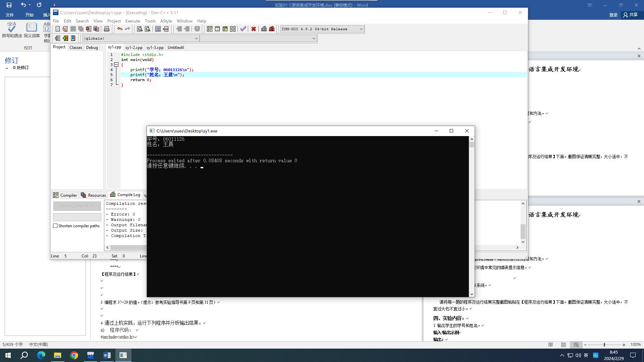Click the Run icon in Dev-C++ toolbar
Image resolution: width=644 pixels, height=362 pixels.
pos(217,29)
